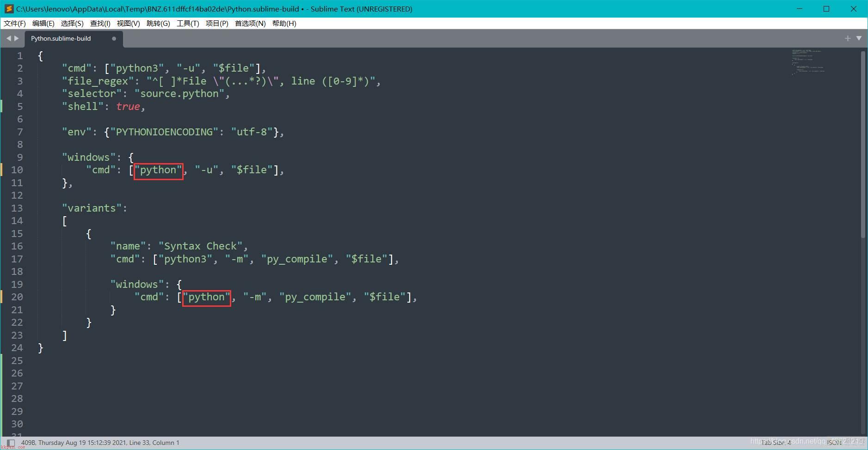Click "PYTHONIOENCODING" on line 7

164,132
